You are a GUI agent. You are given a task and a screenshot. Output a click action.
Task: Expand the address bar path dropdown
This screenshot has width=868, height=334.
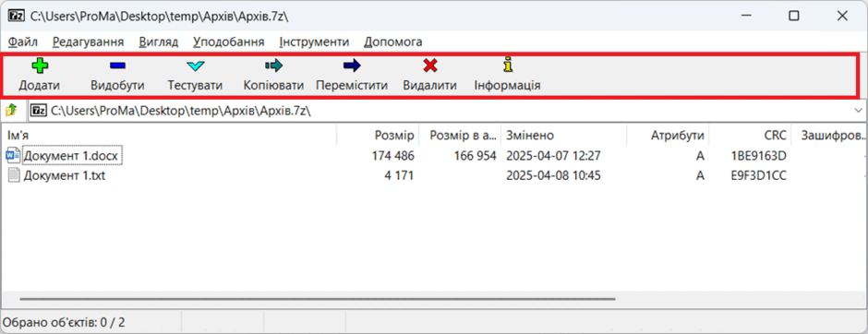point(859,111)
